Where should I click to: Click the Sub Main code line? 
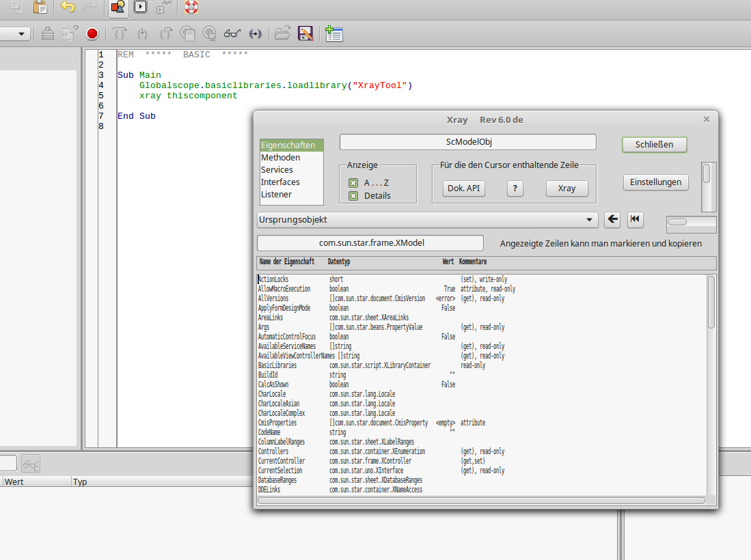coord(139,75)
